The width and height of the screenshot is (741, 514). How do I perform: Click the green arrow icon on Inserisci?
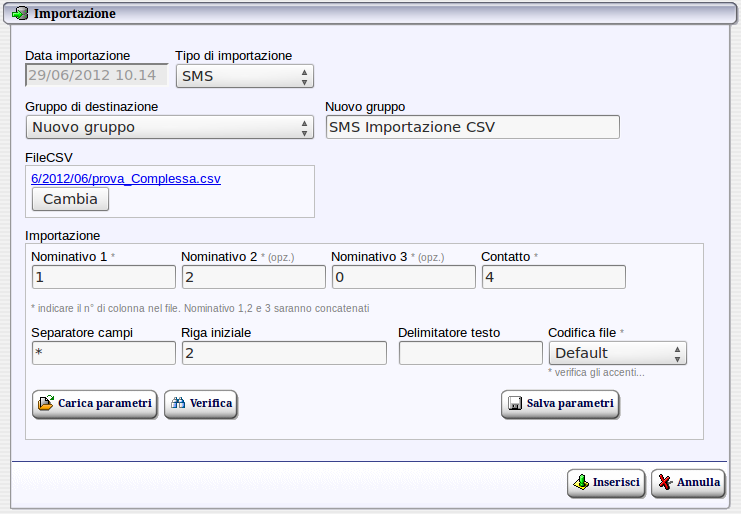(x=580, y=482)
